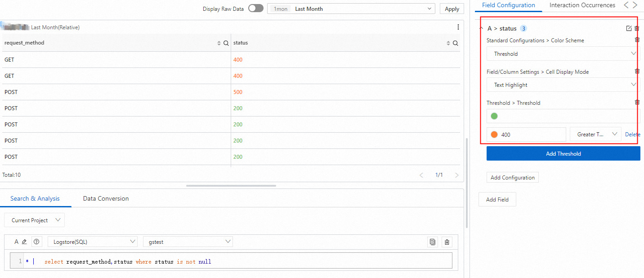The height and width of the screenshot is (278, 644).
Task: Search within the request_method column
Action: point(226,43)
